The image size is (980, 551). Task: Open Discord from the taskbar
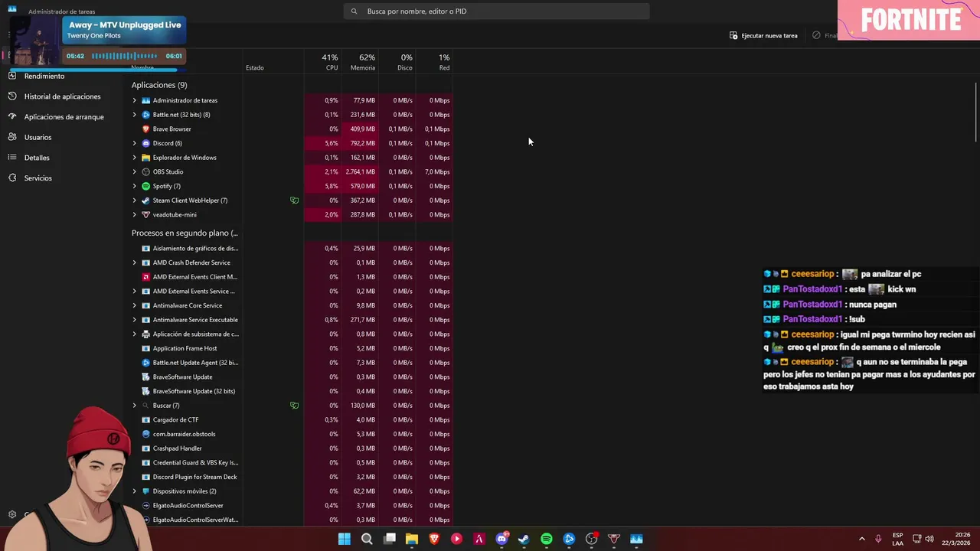pos(501,539)
